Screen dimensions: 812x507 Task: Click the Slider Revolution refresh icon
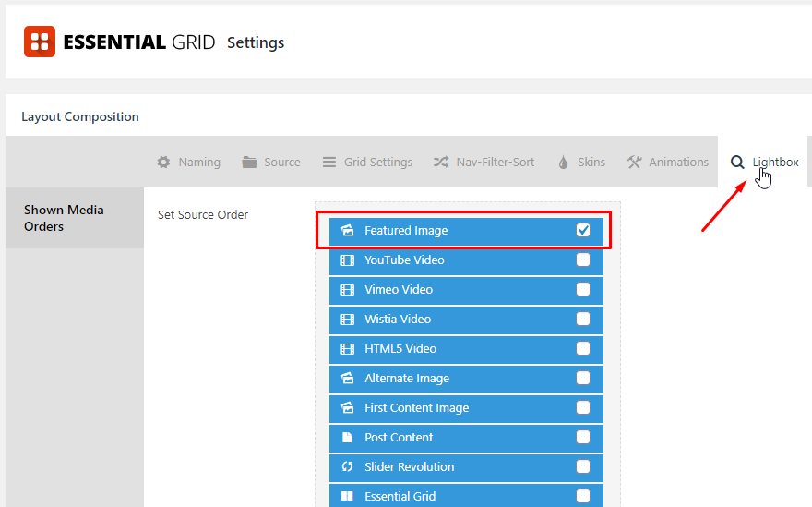348,466
